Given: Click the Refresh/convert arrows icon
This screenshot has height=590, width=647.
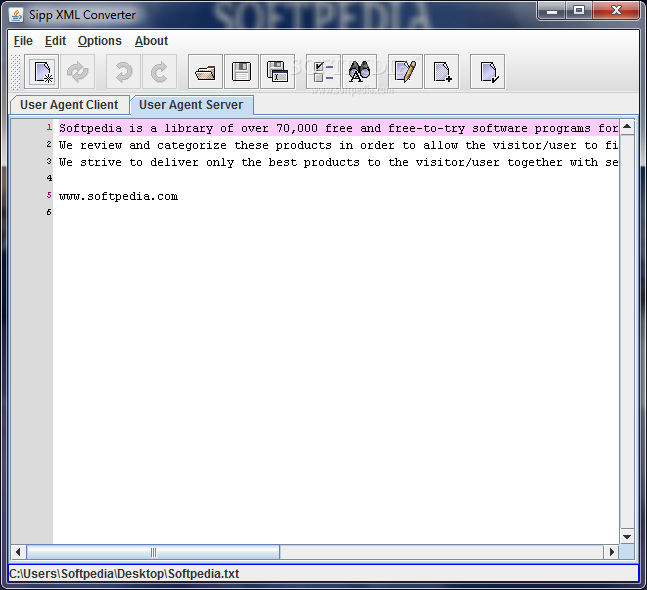Looking at the screenshot, I should click(x=78, y=72).
